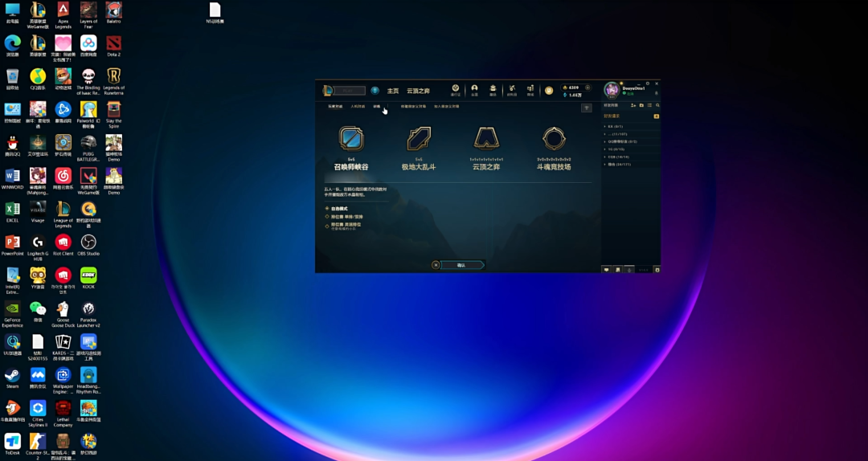This screenshot has width=868, height=461.
Task: Click the add friend icon in friends panel
Action: [633, 105]
